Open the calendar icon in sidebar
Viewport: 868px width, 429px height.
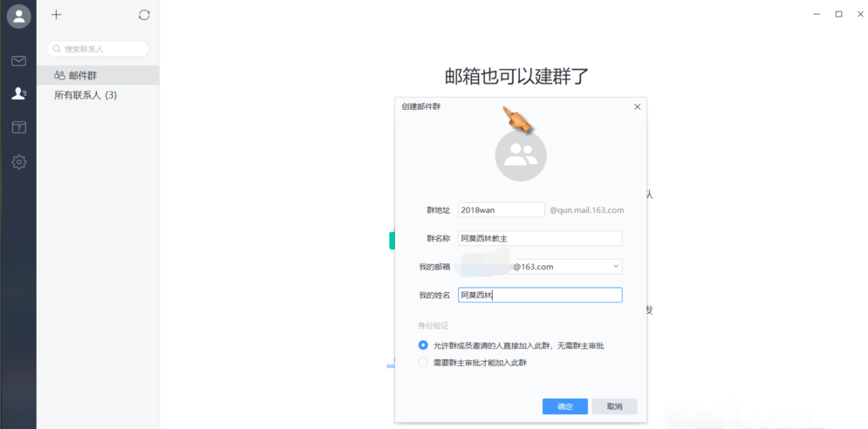click(19, 127)
